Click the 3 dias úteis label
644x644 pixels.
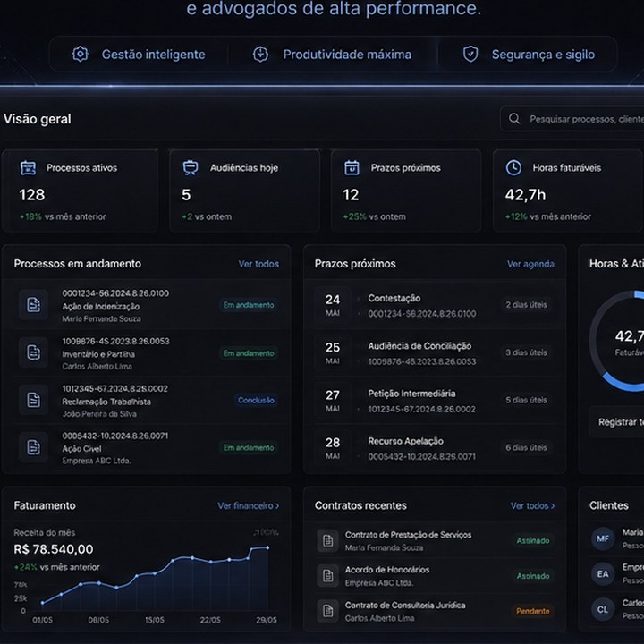(526, 352)
